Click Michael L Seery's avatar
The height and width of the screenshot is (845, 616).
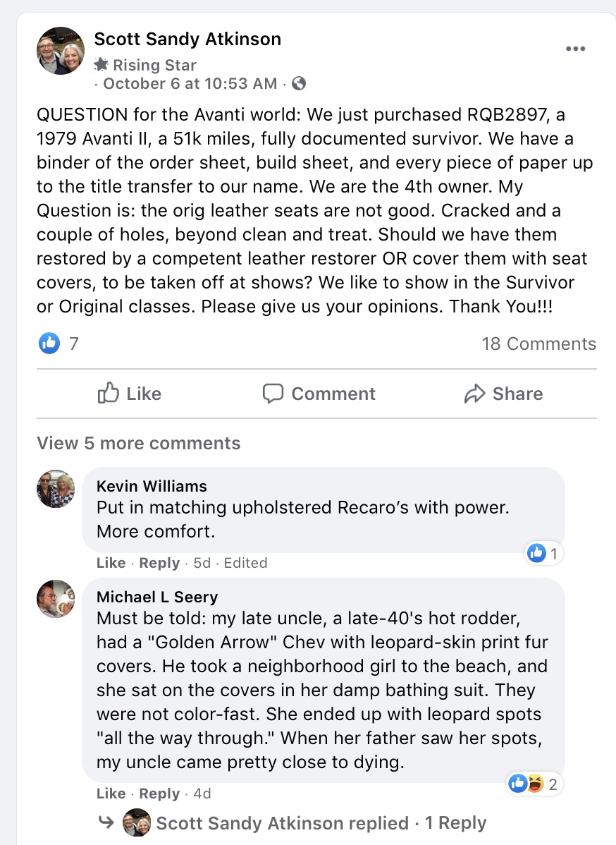click(56, 599)
